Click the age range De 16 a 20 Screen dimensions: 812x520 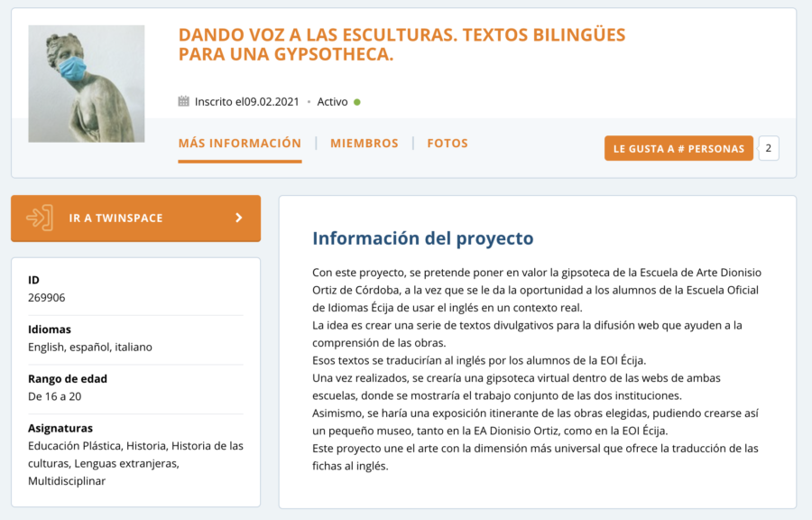(54, 396)
